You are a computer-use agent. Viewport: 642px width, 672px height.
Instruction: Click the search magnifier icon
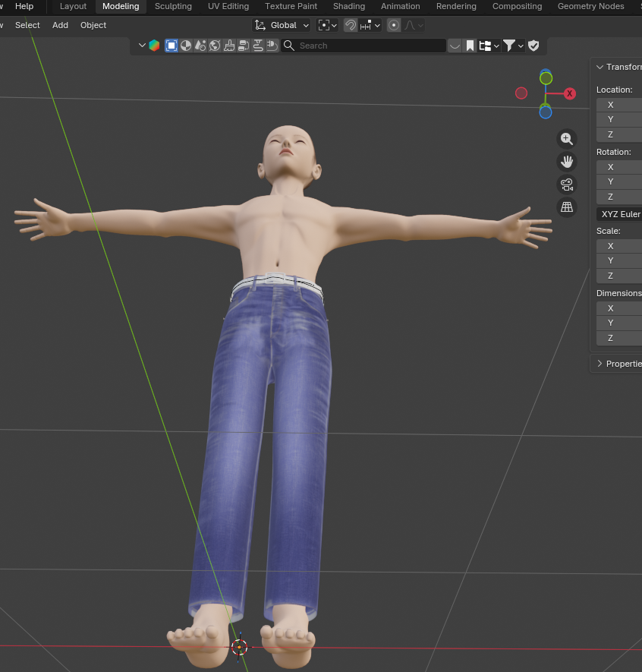click(x=289, y=46)
